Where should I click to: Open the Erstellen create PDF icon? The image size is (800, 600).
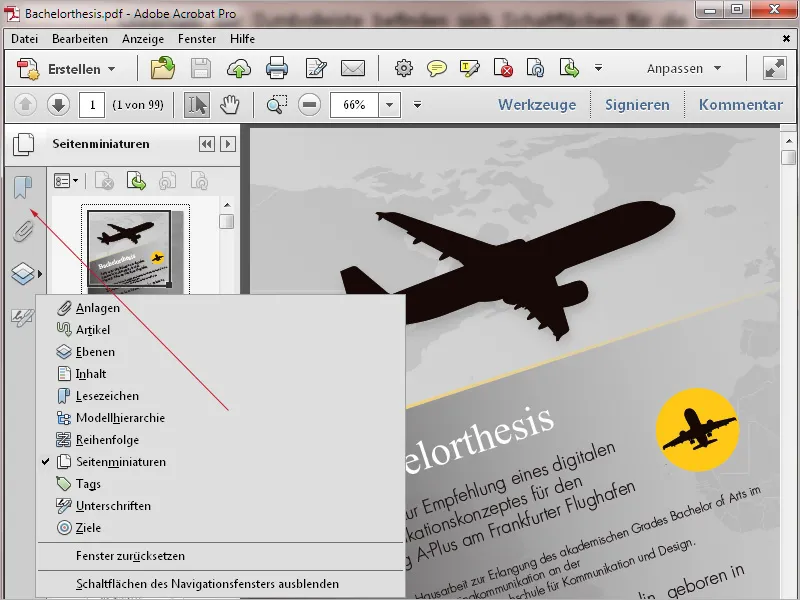28,68
